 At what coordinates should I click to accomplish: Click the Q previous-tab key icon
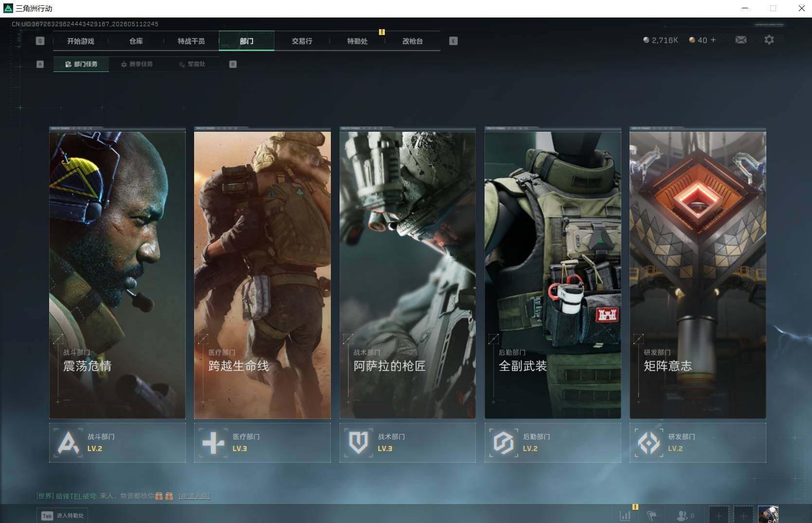click(40, 41)
